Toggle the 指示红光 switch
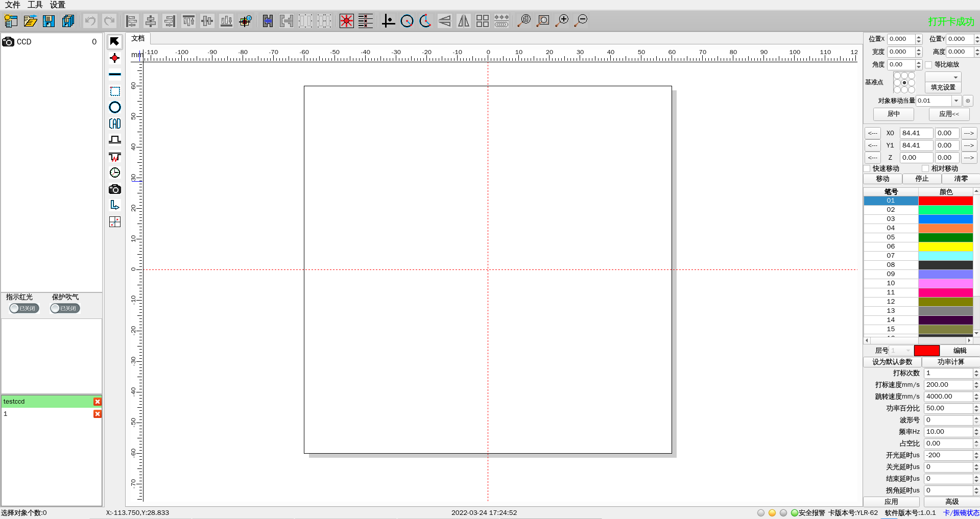This screenshot has width=980, height=519. point(24,308)
